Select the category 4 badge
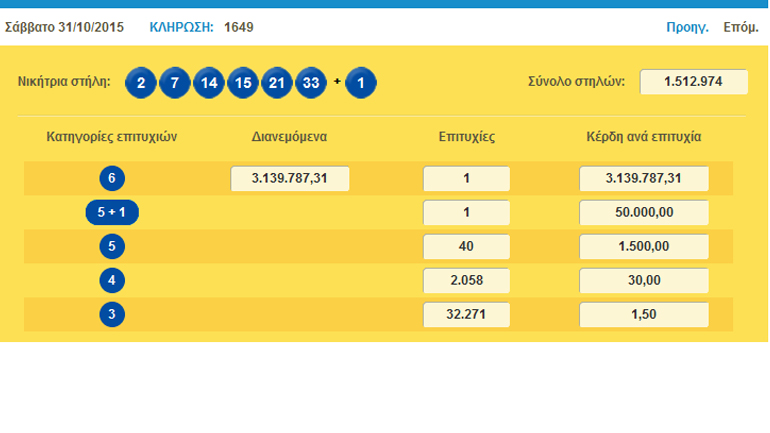Screen dimensions: 770x433 coord(113,281)
